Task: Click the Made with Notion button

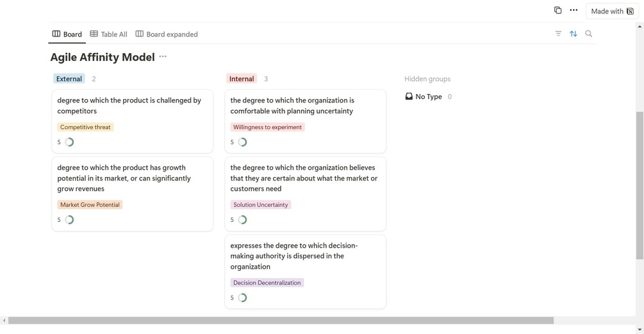Action: (612, 11)
